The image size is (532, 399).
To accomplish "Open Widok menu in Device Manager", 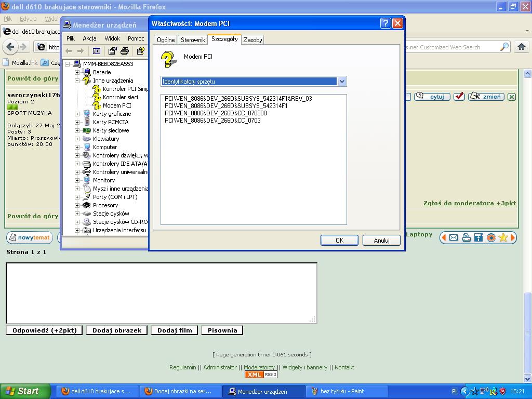I will [112, 38].
